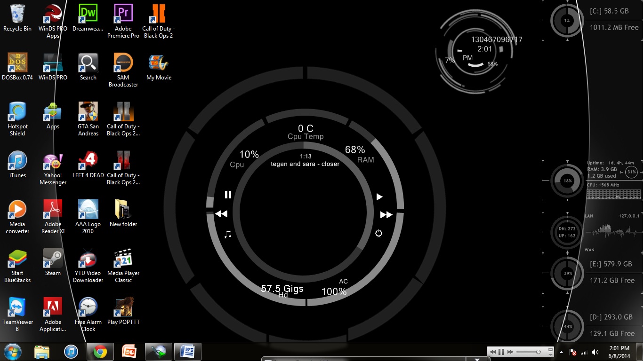Select the TeamViewer 8 shortcut
The width and height of the screenshot is (644, 362).
[x=17, y=315]
